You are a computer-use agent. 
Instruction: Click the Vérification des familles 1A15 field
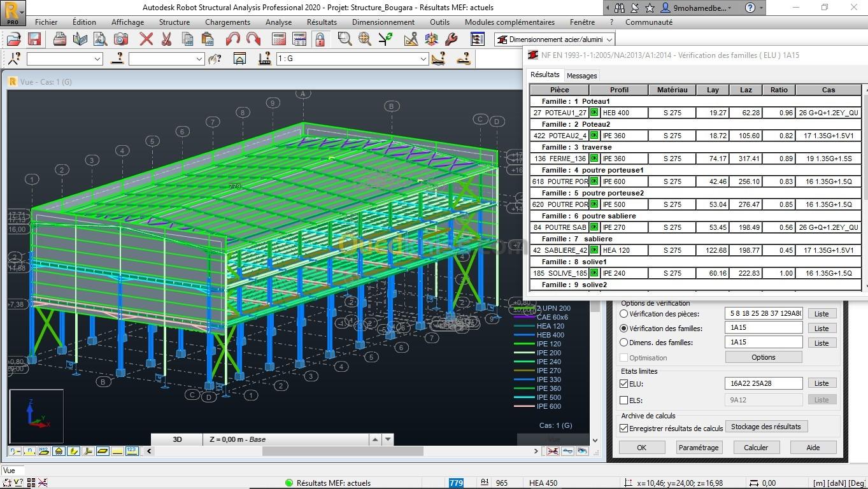point(764,328)
